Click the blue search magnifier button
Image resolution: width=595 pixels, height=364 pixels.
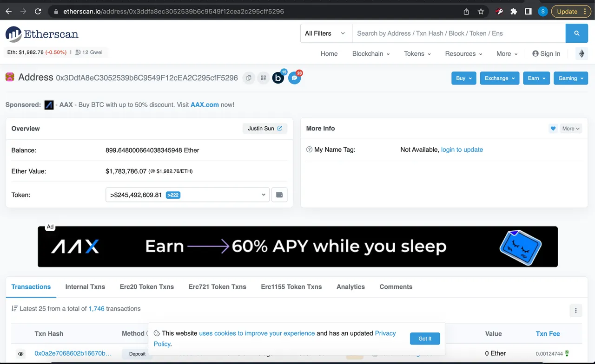[x=577, y=33]
